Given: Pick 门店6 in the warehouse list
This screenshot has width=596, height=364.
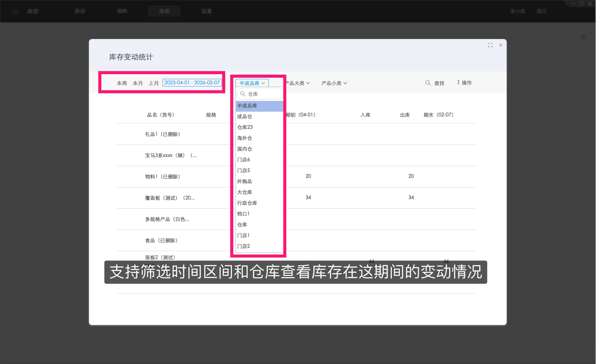Looking at the screenshot, I should [x=244, y=160].
